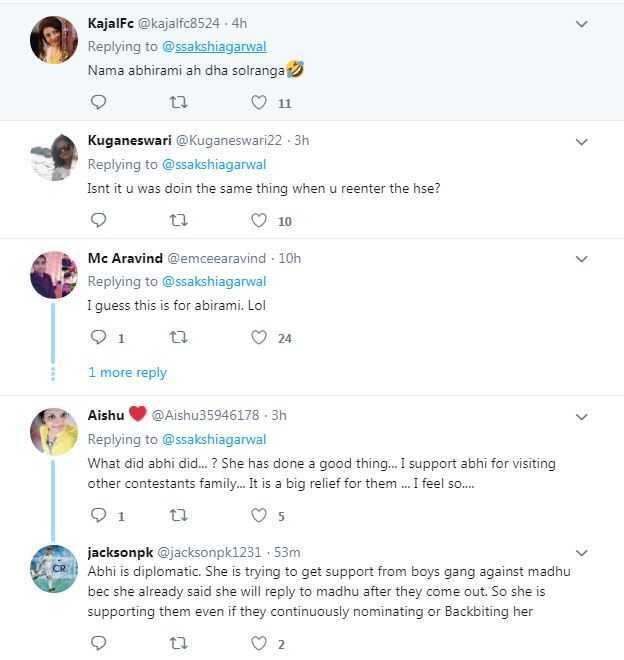Like jacksonpk's tweet with 2 likes
The image size is (624, 660).
click(x=259, y=643)
